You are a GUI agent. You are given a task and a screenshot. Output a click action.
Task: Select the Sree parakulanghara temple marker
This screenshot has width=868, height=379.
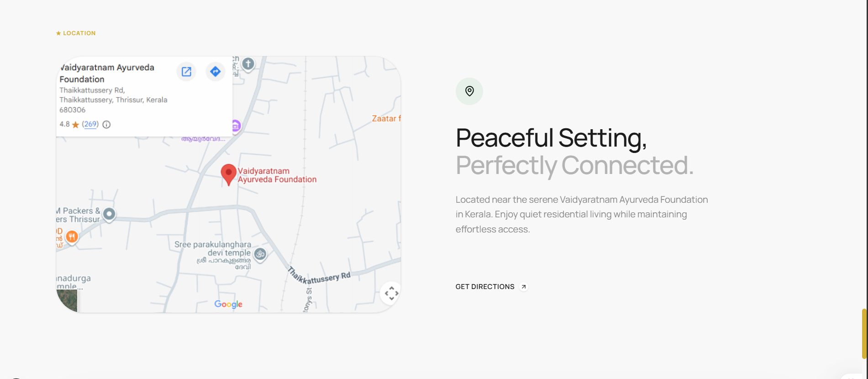click(260, 255)
